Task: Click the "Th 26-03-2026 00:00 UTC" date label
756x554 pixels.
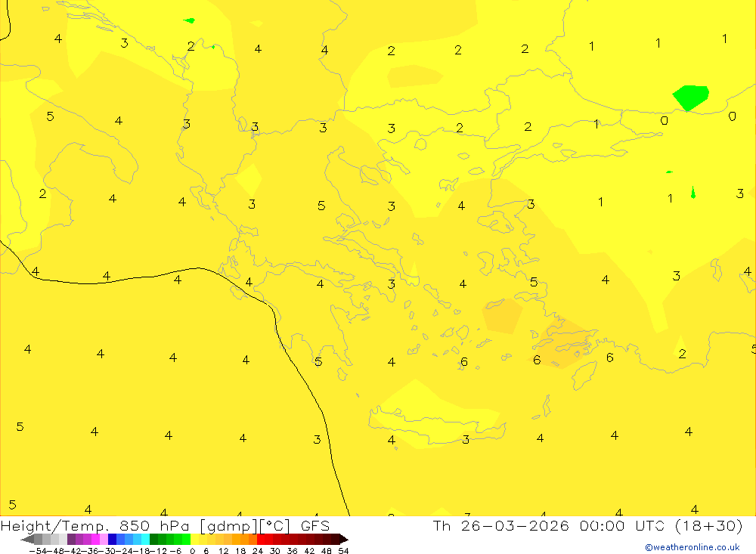Action: point(548,525)
